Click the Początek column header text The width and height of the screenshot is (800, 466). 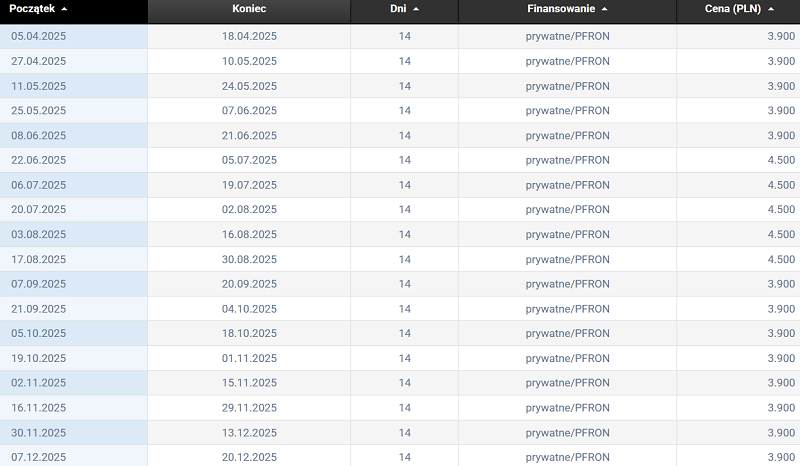pos(31,9)
